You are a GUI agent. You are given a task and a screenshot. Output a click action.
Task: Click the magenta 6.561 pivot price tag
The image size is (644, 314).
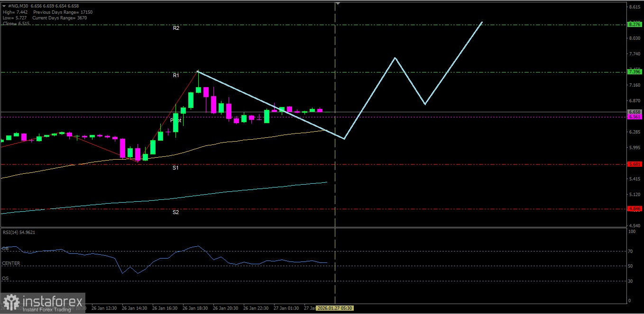634,117
